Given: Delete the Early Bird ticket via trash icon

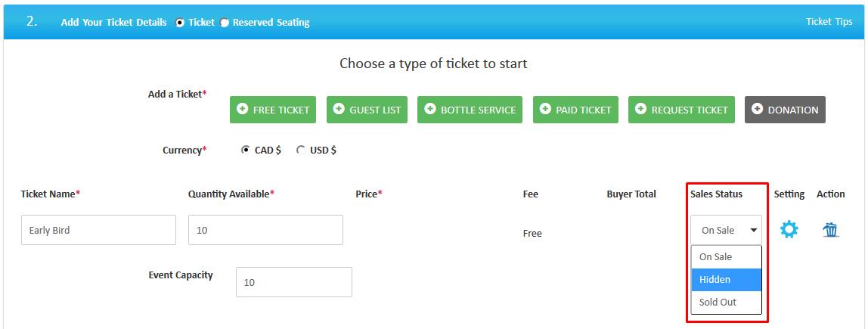Looking at the screenshot, I should [x=830, y=230].
